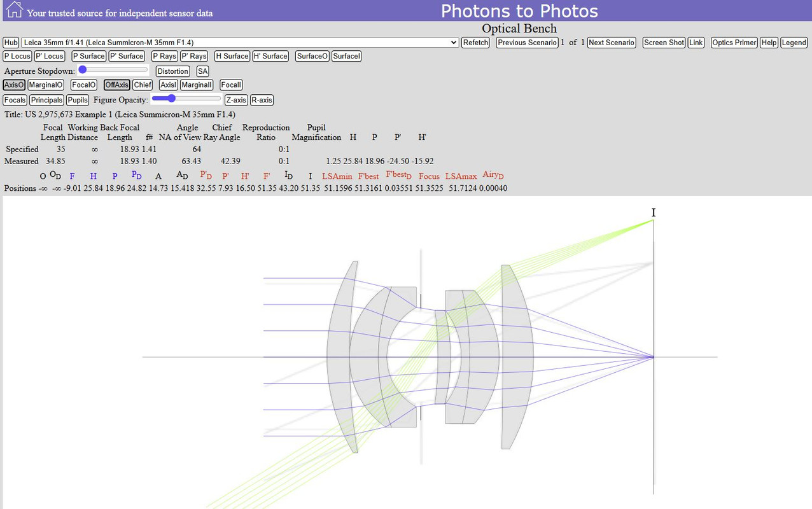This screenshot has height=509, width=812.
Task: Go to Next Scenario
Action: coord(611,43)
